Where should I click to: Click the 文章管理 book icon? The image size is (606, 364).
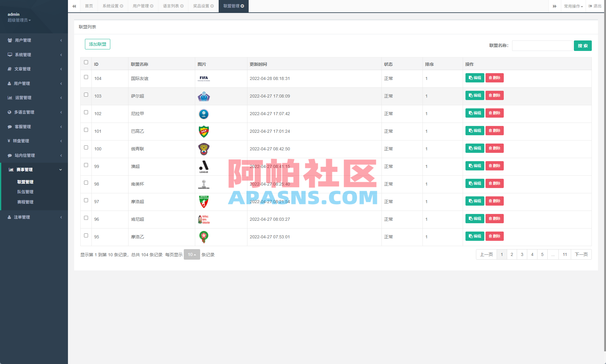[9, 69]
